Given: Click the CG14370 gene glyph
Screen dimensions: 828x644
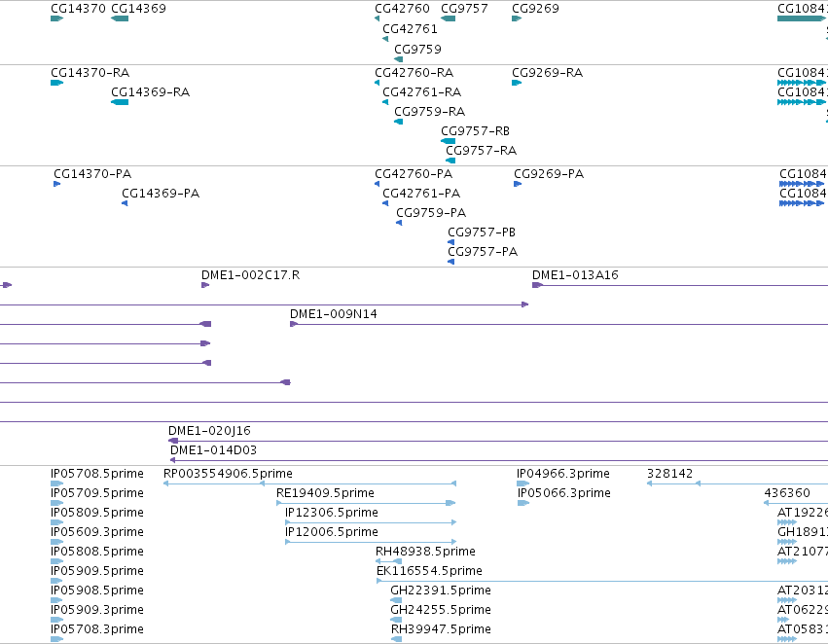Looking at the screenshot, I should point(57,18).
